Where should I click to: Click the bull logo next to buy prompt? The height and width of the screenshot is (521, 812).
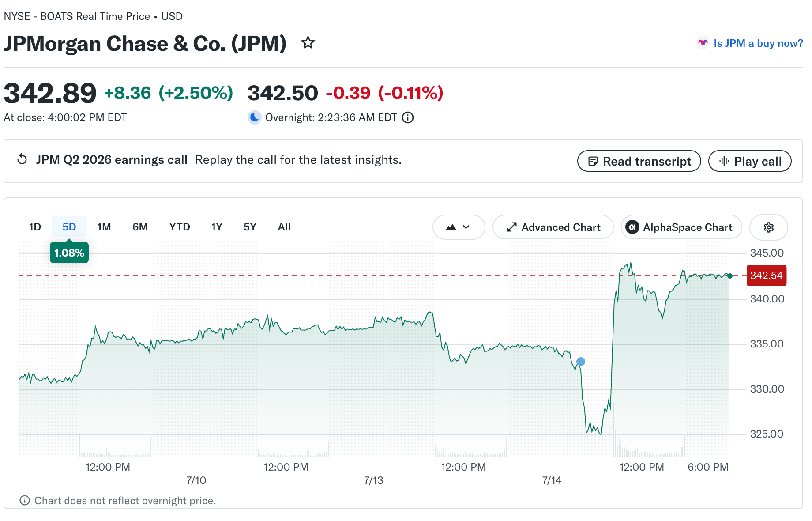703,43
